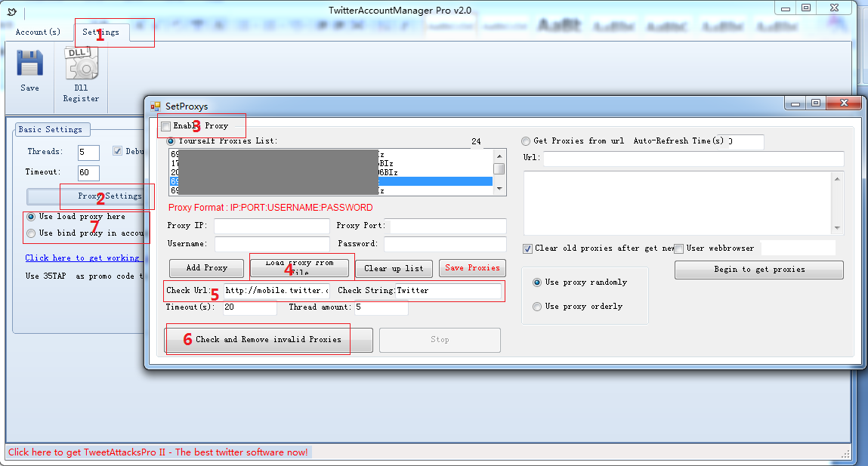Toggle the Debug checkbox
The image size is (868, 466).
(x=117, y=151)
